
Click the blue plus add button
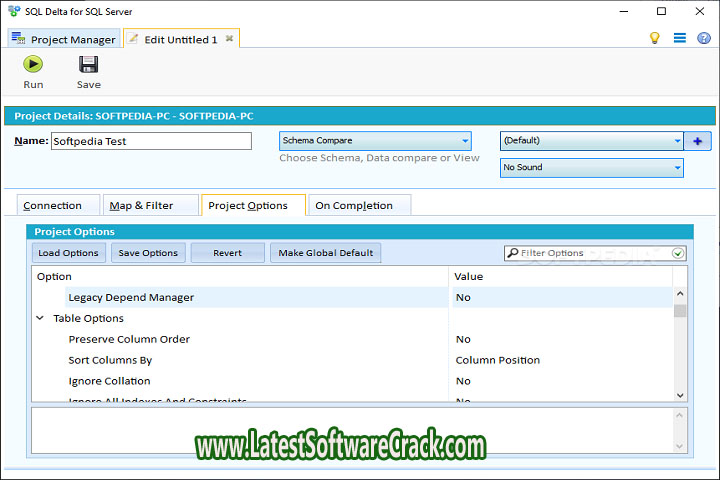pos(697,141)
